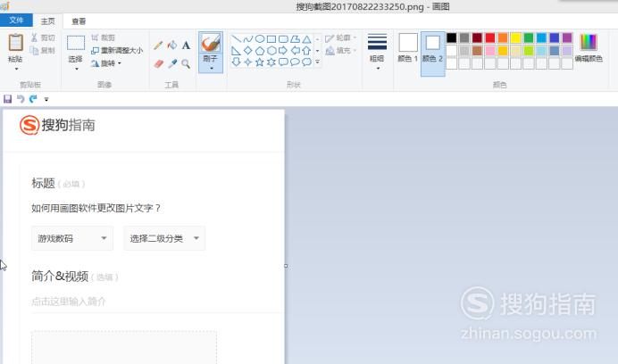Click the Undo arrow in quick access toolbar
The width and height of the screenshot is (618, 364).
(21, 99)
